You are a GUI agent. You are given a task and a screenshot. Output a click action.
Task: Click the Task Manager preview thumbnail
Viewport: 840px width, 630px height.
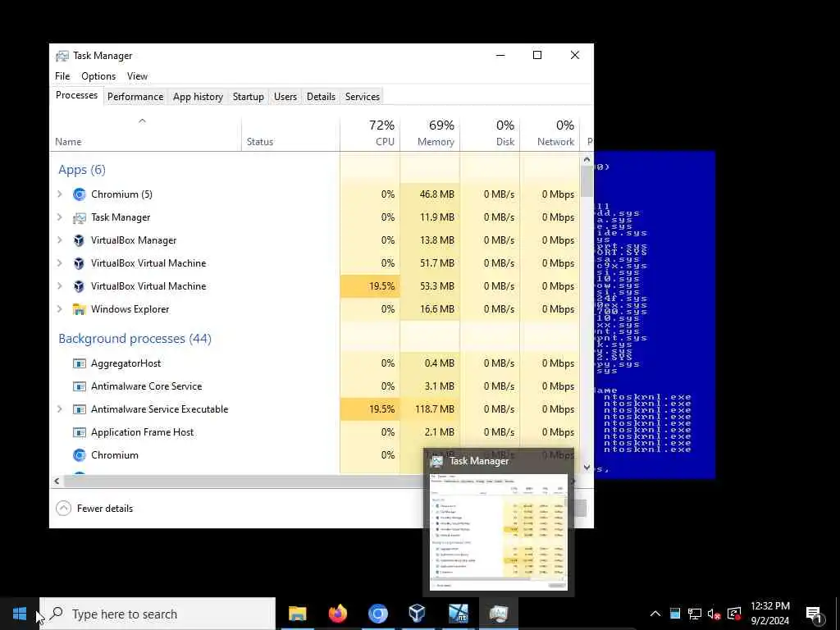pyautogui.click(x=498, y=532)
